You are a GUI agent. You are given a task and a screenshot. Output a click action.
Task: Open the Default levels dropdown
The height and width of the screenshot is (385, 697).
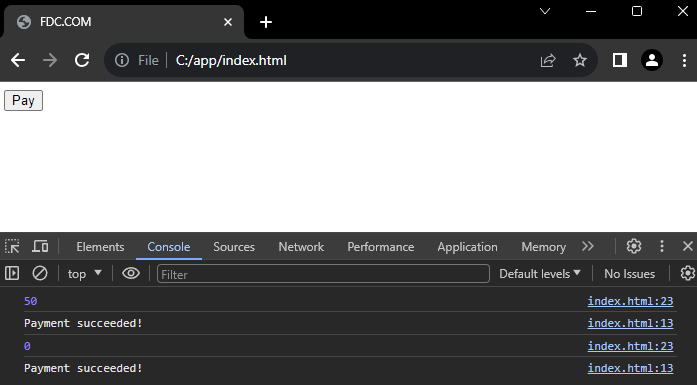540,274
